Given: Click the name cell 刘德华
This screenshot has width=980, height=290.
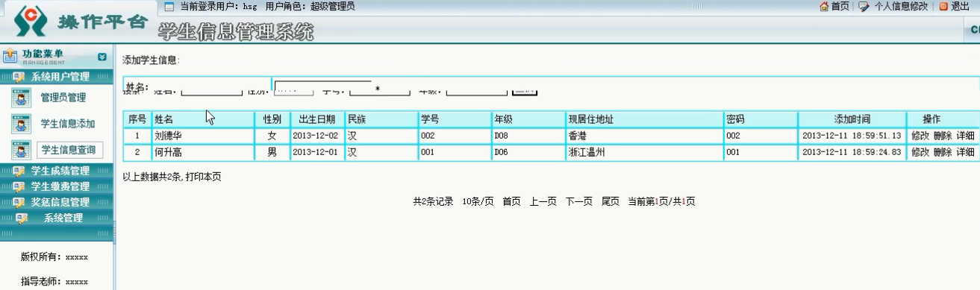Looking at the screenshot, I should pos(168,136).
